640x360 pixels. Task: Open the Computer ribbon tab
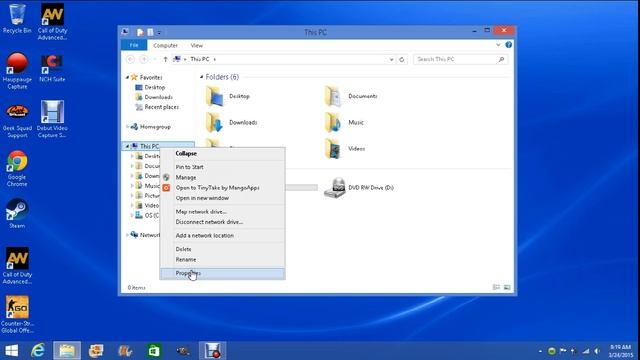click(165, 45)
